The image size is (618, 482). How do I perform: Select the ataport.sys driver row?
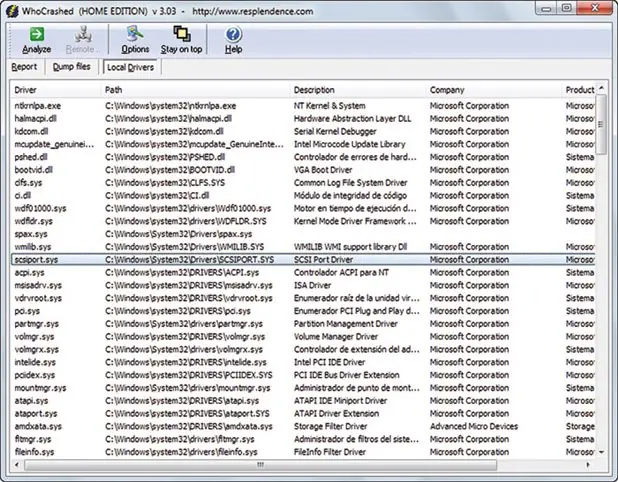[x=303, y=414]
